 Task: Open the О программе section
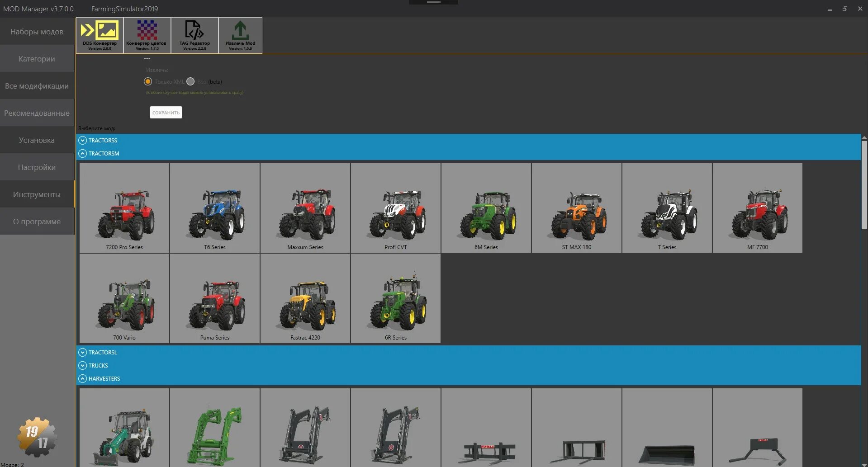pos(37,222)
